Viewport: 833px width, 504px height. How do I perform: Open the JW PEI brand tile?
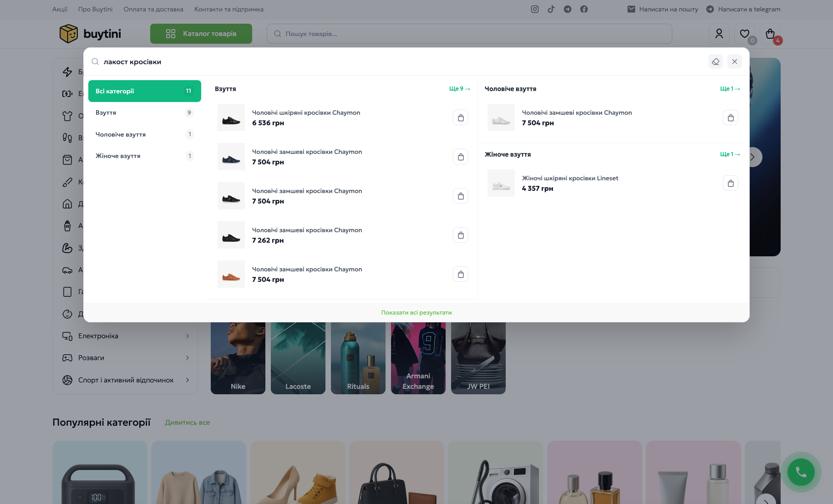pos(478,358)
